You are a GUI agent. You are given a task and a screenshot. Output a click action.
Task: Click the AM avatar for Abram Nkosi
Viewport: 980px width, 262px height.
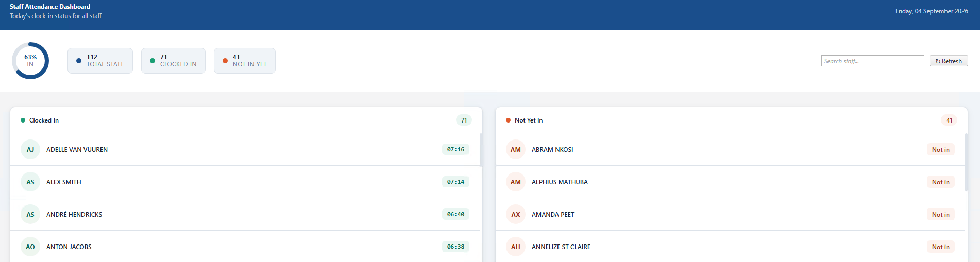click(516, 149)
